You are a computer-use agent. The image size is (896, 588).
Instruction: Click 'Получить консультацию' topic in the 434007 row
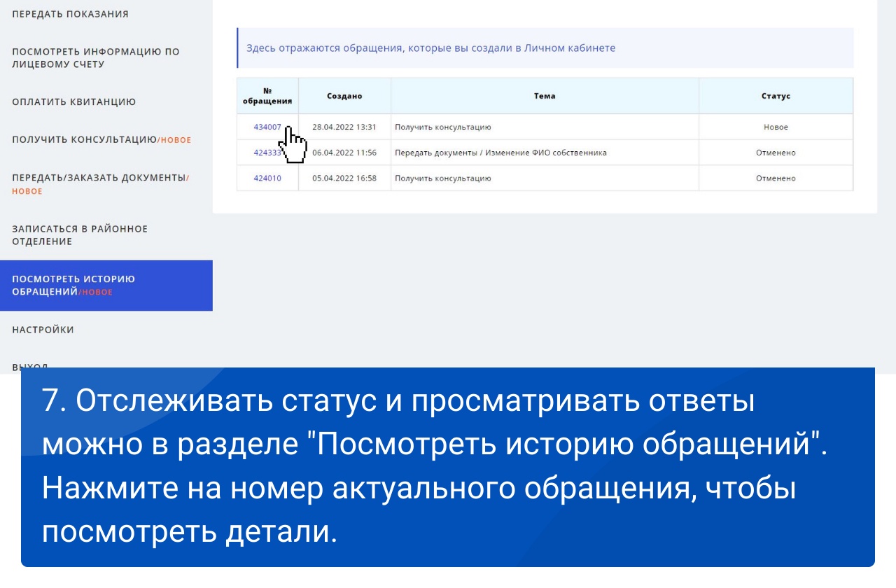pyautogui.click(x=443, y=127)
